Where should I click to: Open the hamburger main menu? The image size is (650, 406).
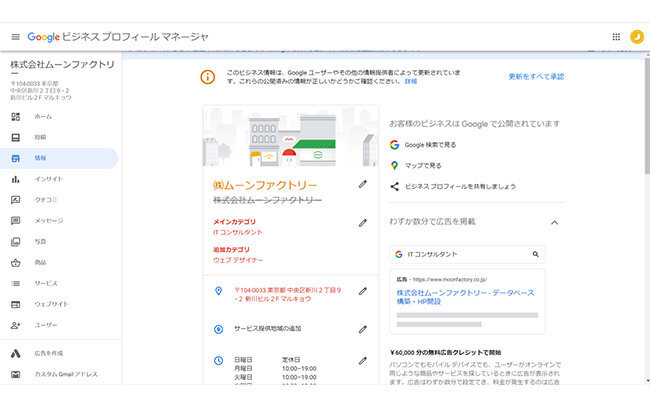[x=15, y=37]
